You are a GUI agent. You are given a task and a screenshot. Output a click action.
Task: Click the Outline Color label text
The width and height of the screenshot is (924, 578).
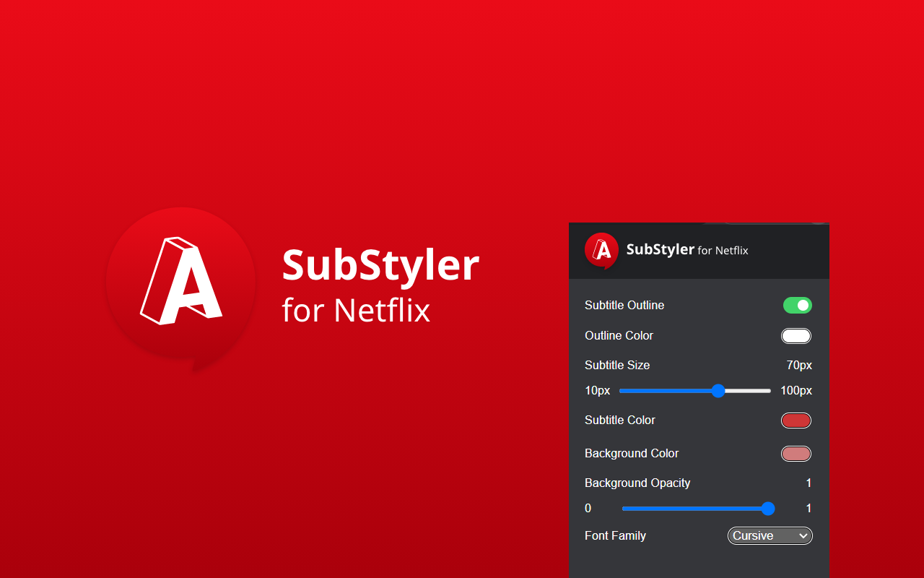click(619, 335)
